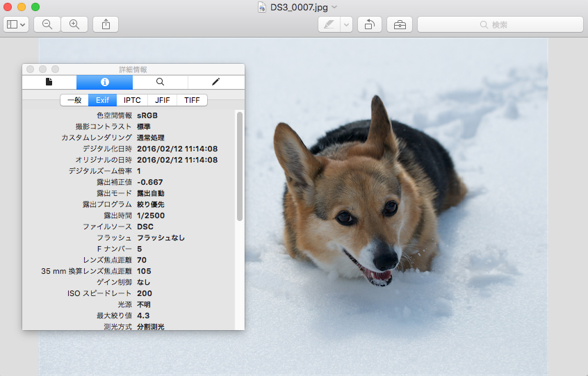Switch to the info (i) inspector tab
Screen dimensions: 588x376
pyautogui.click(x=104, y=82)
